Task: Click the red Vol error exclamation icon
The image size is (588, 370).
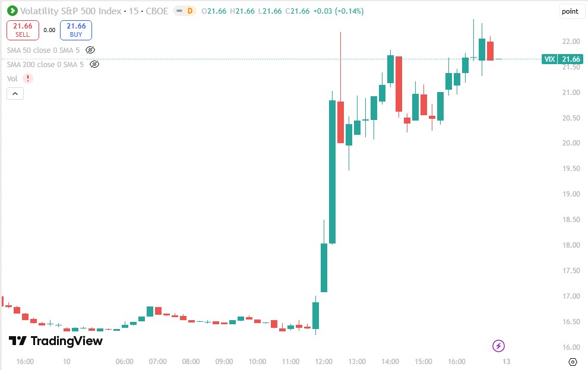Action: click(28, 78)
